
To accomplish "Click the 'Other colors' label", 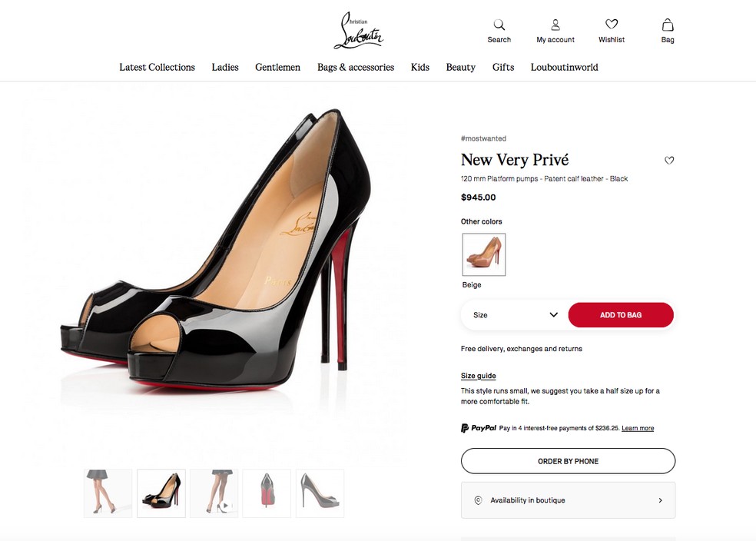I will (482, 221).
